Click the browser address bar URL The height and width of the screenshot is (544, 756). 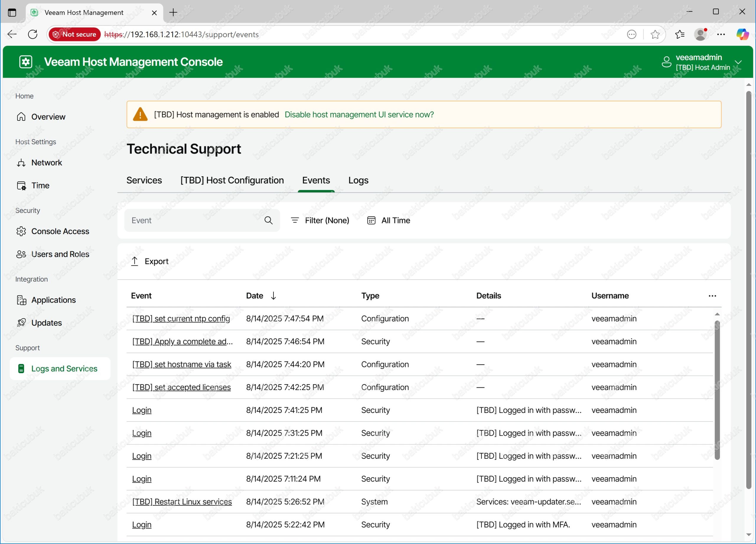182,34
